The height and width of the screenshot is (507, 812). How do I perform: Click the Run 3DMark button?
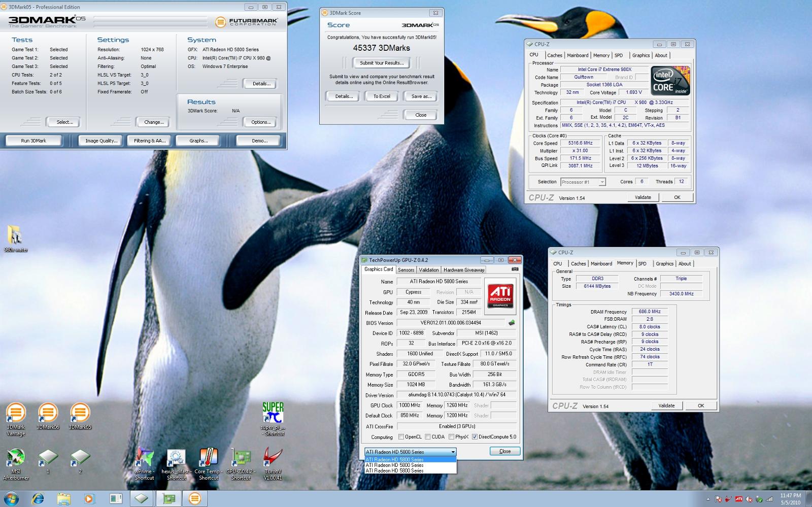point(33,141)
